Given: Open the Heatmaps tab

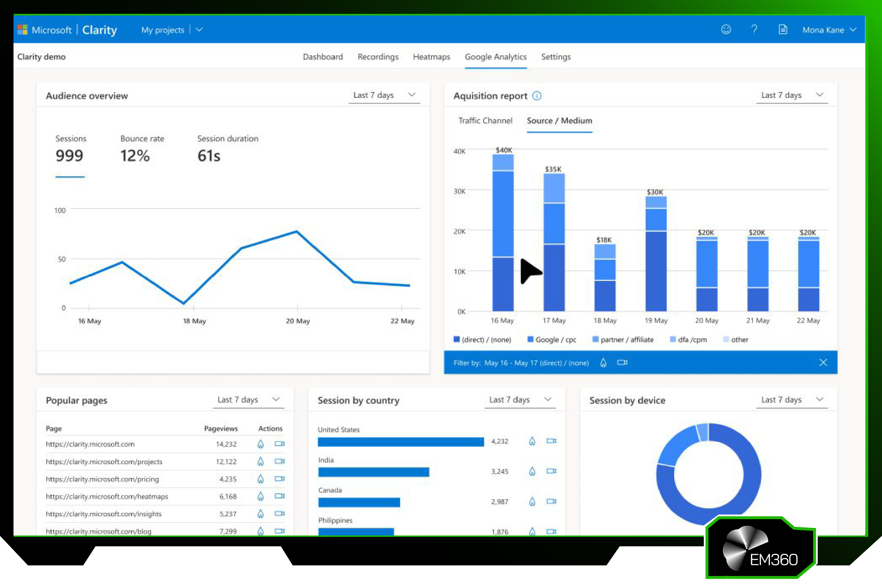Looking at the screenshot, I should coord(431,57).
